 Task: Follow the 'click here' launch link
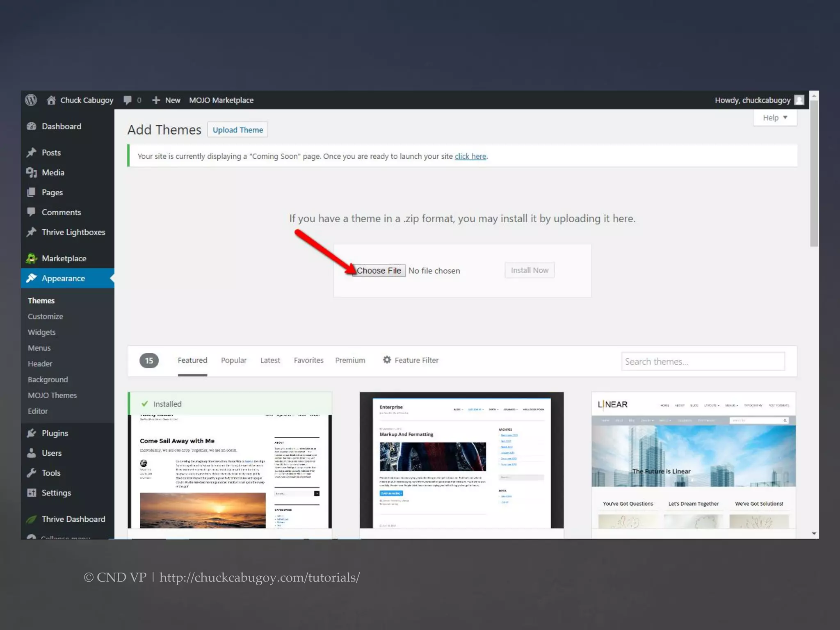pyautogui.click(x=470, y=156)
